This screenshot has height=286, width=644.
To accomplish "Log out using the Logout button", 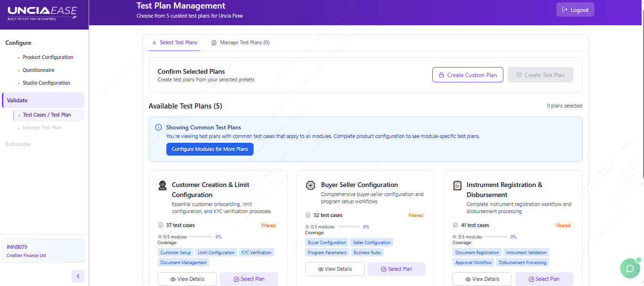I will (x=575, y=10).
